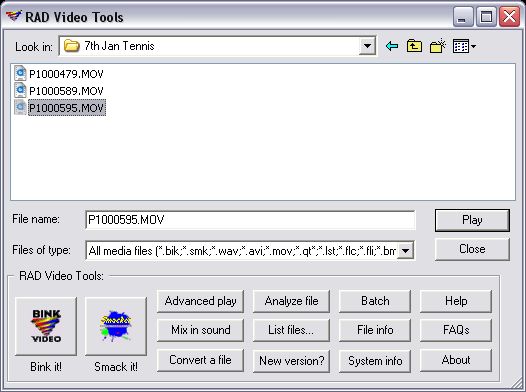Select file P1000595.MOV in list
This screenshot has height=392, width=526.
coord(67,108)
